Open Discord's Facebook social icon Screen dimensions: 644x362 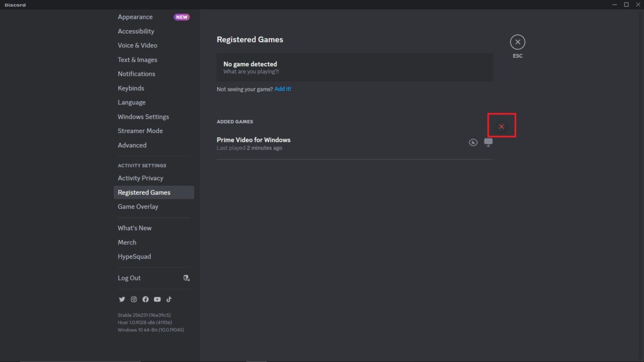click(x=145, y=299)
